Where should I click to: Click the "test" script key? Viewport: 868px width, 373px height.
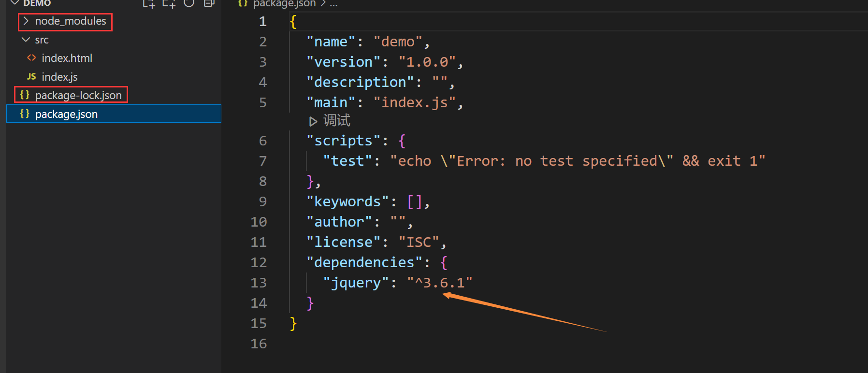click(347, 161)
